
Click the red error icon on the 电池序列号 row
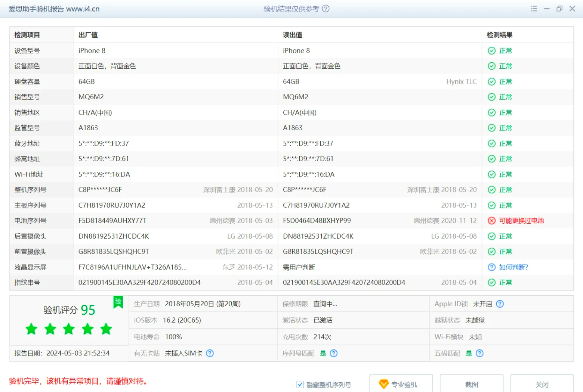point(491,221)
